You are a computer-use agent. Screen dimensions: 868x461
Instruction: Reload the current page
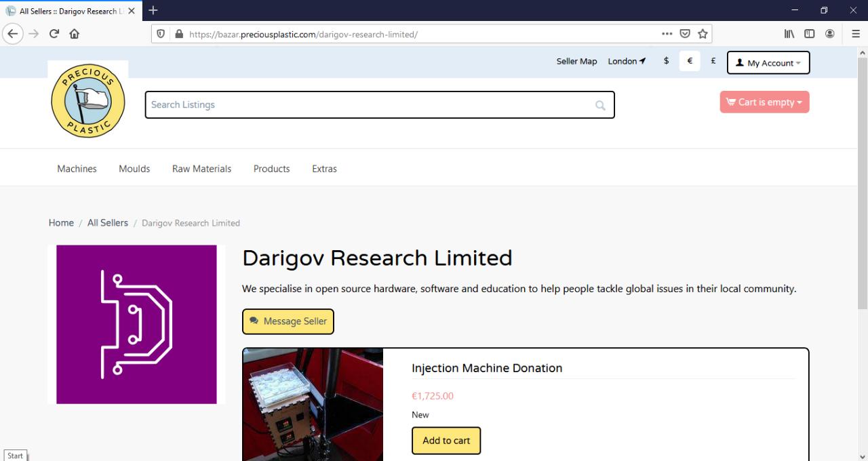coord(54,34)
